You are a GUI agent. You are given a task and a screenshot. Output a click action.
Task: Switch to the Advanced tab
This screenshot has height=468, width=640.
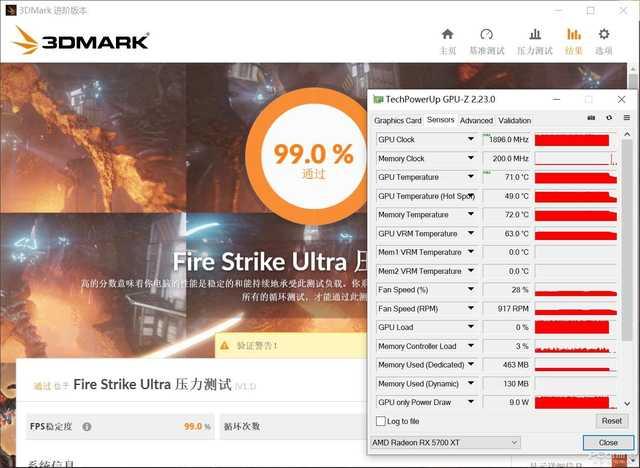pos(476,120)
